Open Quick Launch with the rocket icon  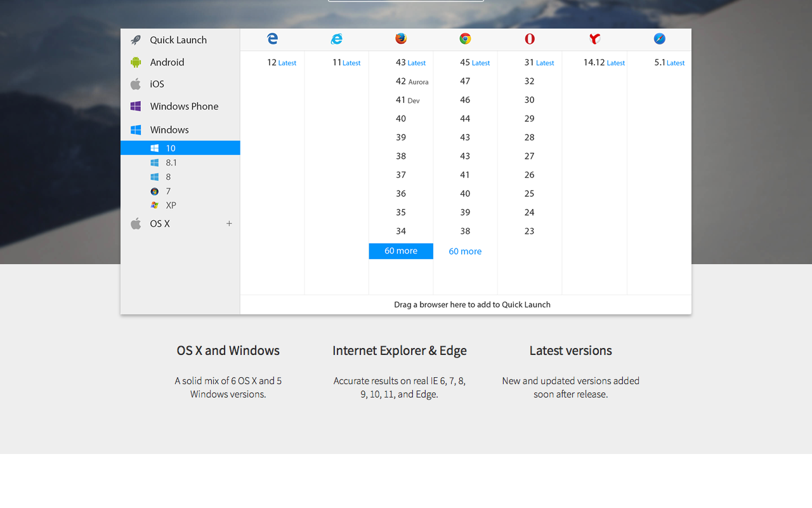point(136,40)
